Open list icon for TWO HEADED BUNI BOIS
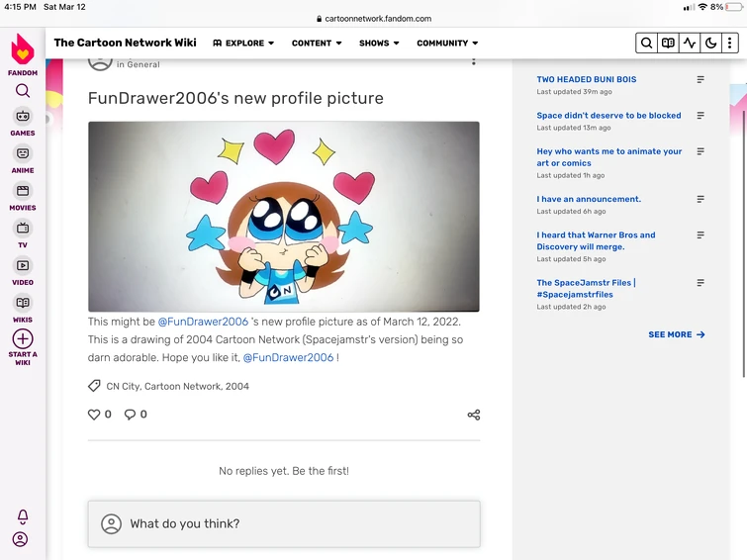Image resolution: width=747 pixels, height=560 pixels. click(700, 79)
